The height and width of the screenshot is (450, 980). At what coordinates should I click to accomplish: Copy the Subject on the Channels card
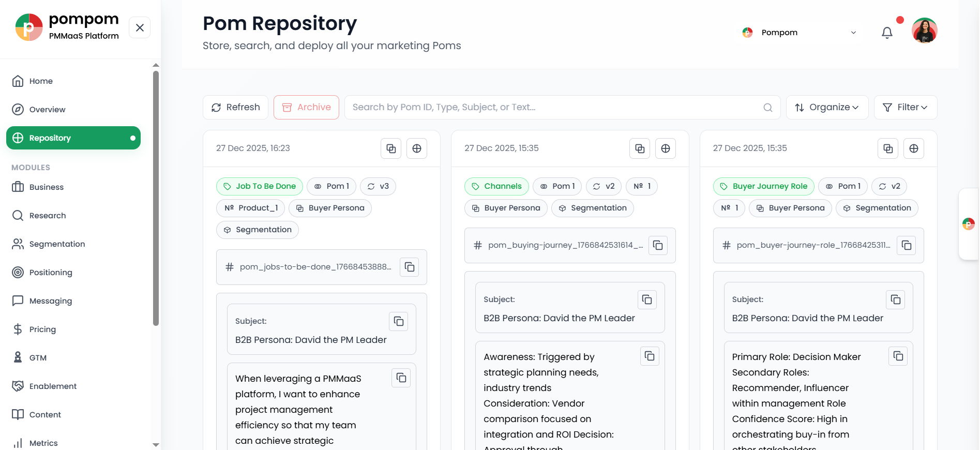point(647,299)
